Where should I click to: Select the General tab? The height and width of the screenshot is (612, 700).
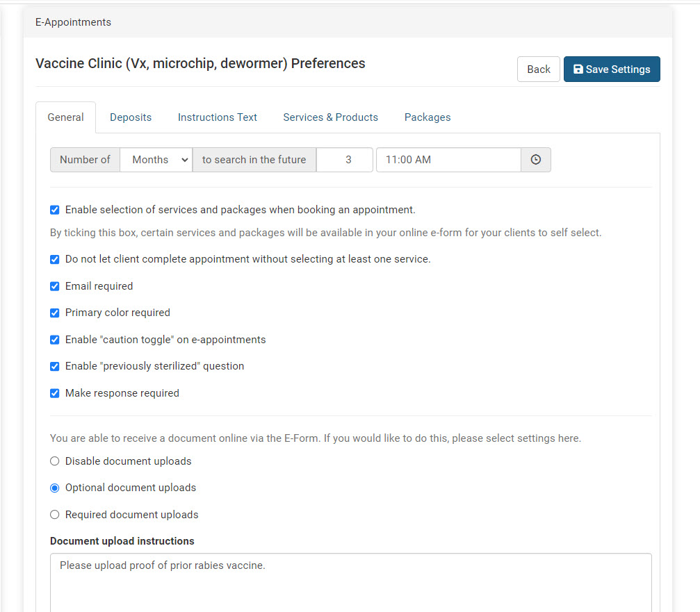tap(65, 117)
